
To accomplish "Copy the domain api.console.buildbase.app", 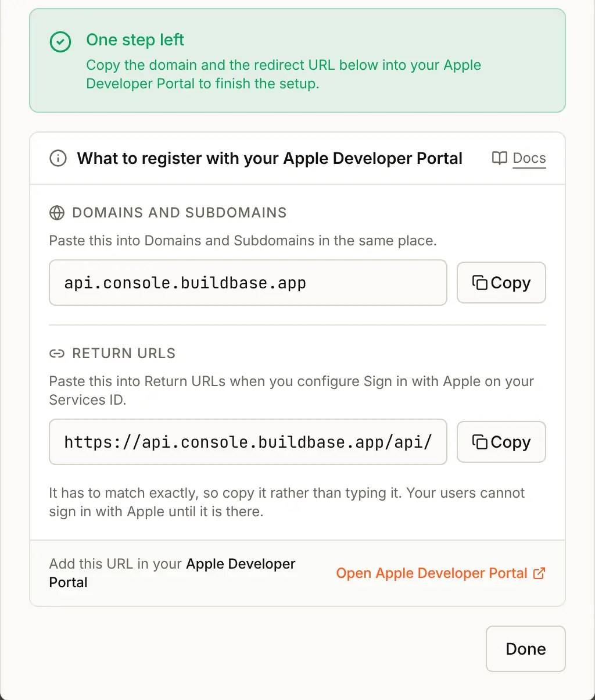I will point(501,283).
